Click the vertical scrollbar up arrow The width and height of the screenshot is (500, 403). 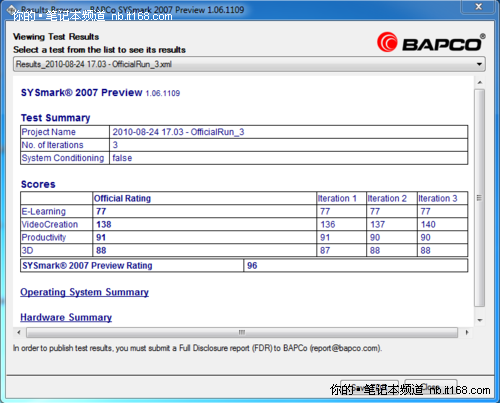pyautogui.click(x=480, y=82)
